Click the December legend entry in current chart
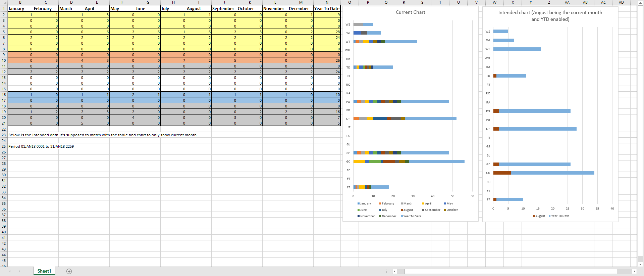Image resolution: width=644 pixels, height=276 pixels. coord(388,216)
